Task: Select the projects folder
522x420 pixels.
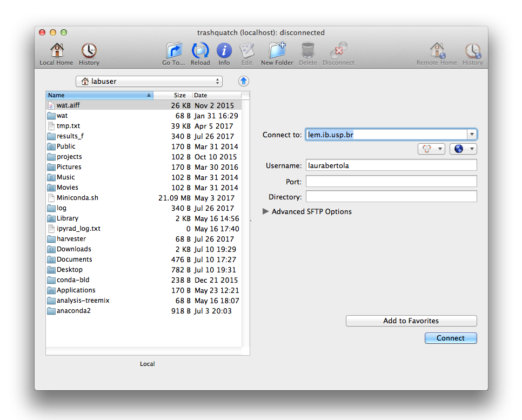Action: tap(144, 157)
